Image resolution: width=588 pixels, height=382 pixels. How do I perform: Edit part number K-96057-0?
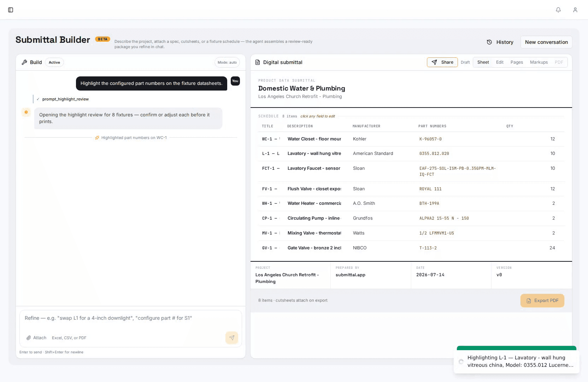point(430,139)
